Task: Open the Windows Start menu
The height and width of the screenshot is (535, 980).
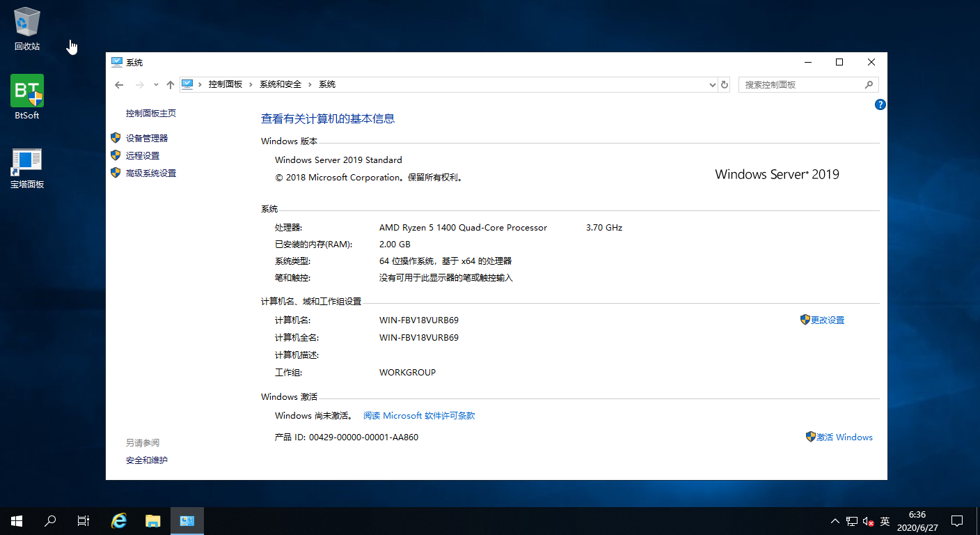Action: coord(17,521)
